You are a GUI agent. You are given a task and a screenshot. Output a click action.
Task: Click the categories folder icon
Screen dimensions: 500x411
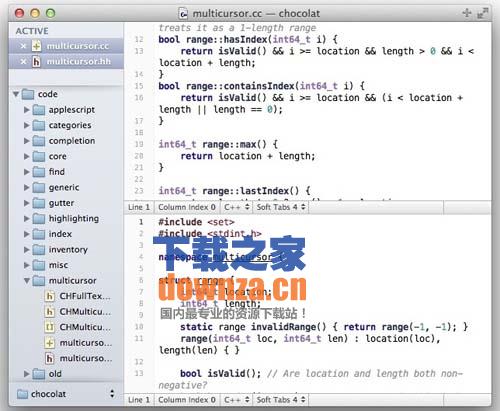coord(39,125)
